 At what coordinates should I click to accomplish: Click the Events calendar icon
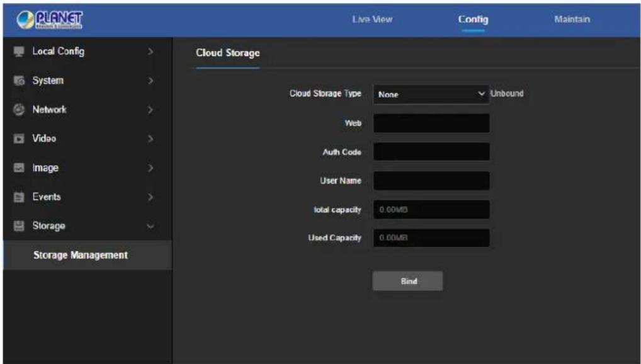coord(19,196)
